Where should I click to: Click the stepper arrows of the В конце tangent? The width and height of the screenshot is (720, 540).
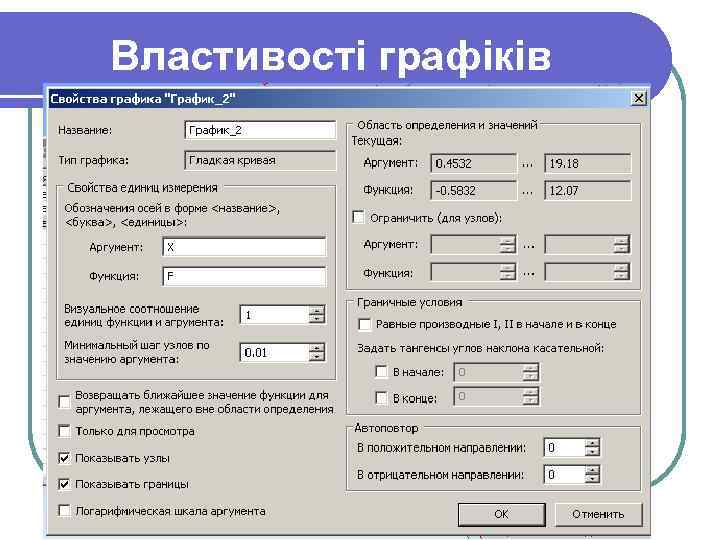point(530,396)
